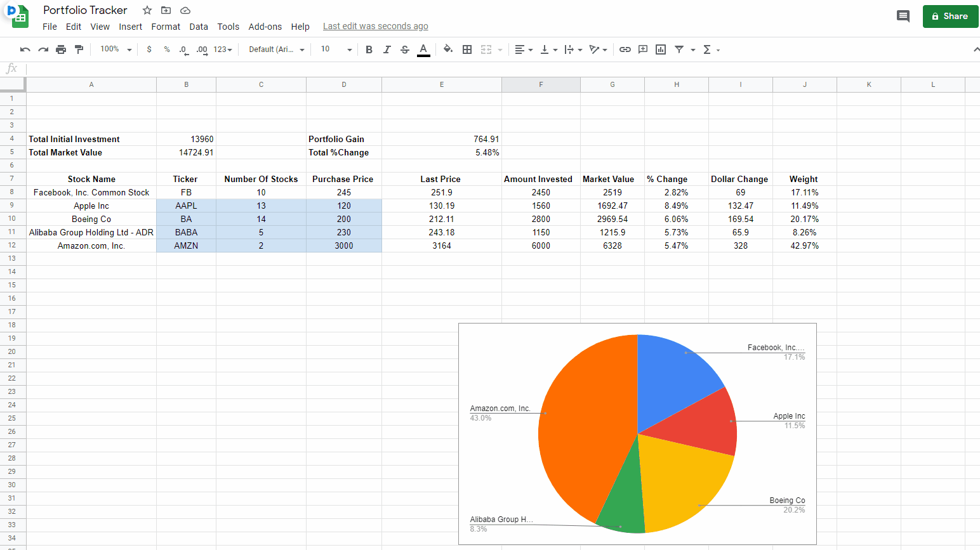Toggle strikethrough formatting

(405, 49)
